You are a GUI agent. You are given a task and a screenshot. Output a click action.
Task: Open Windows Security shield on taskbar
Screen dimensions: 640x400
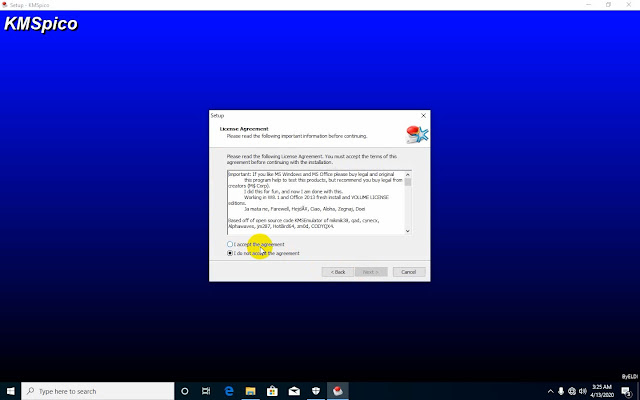coord(316,391)
